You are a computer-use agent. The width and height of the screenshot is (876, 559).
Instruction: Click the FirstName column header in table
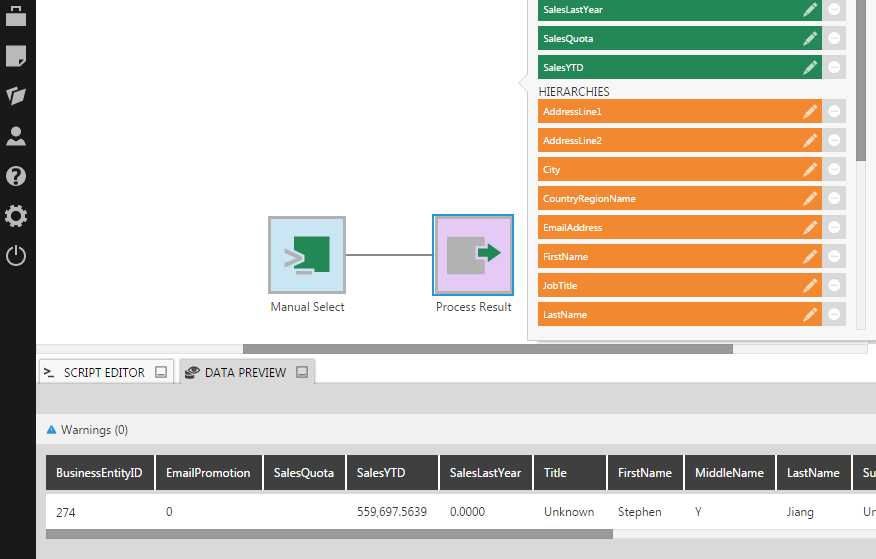[x=645, y=473]
